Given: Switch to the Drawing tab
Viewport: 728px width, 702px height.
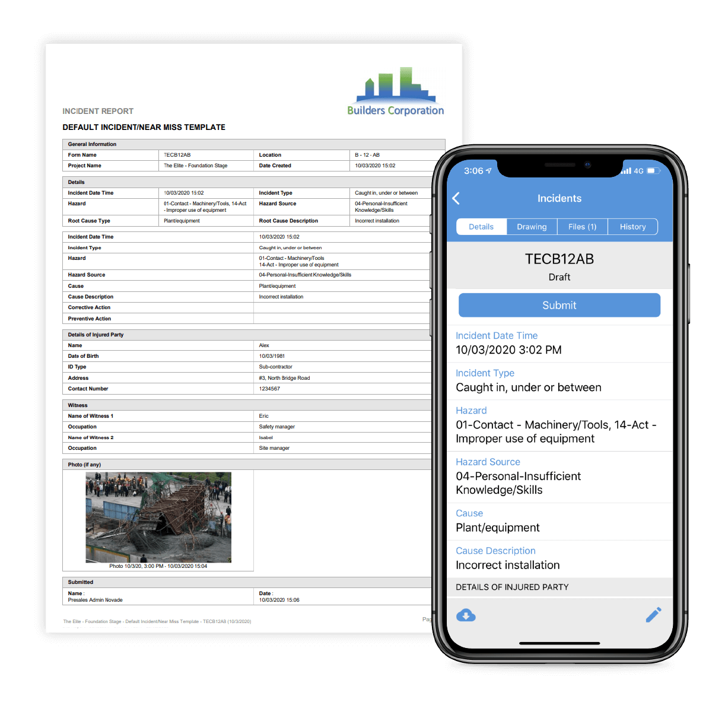Looking at the screenshot, I should coord(532,226).
